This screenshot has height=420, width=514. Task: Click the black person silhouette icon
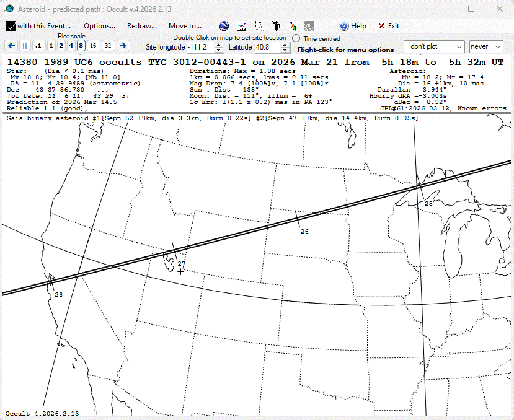tap(276, 26)
